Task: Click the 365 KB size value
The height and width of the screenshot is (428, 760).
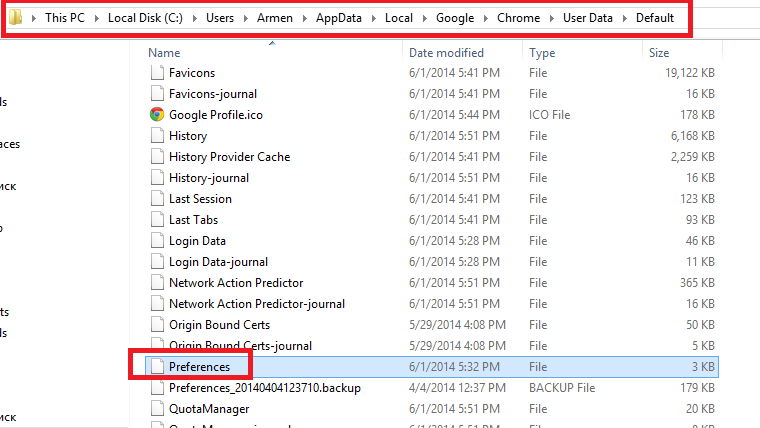Action: point(697,283)
